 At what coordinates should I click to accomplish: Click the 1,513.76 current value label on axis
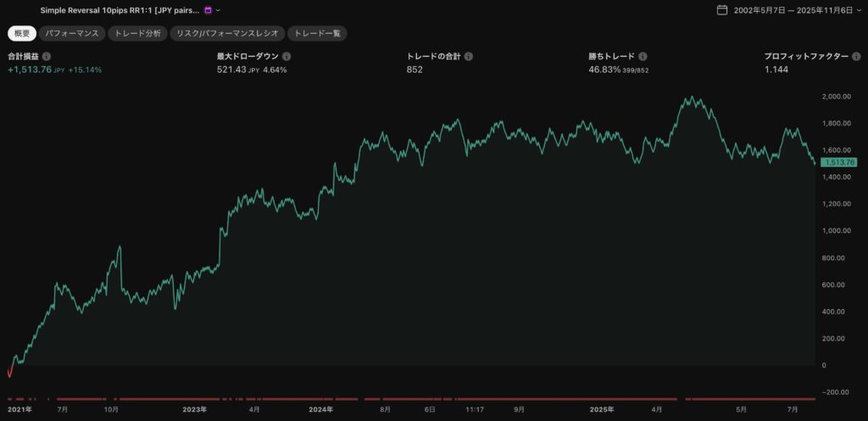click(838, 163)
